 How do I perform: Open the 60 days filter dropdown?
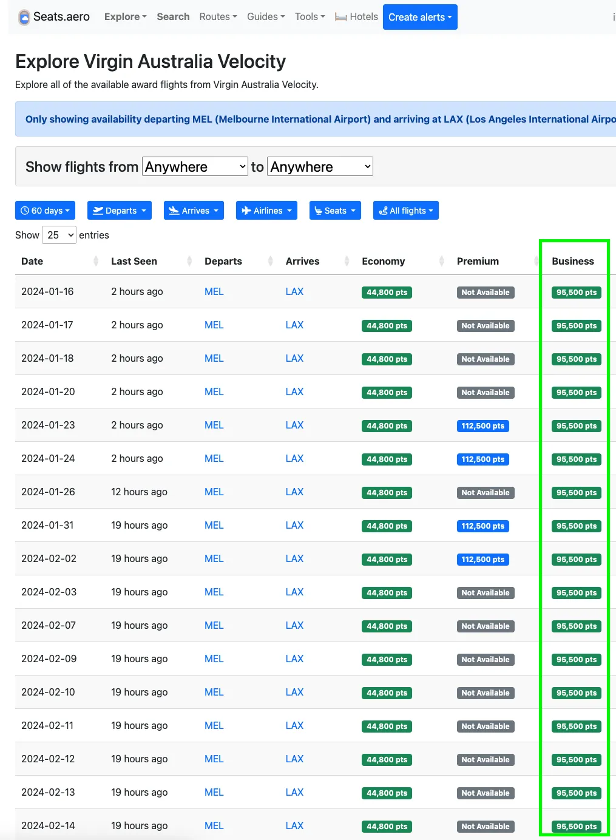click(45, 211)
